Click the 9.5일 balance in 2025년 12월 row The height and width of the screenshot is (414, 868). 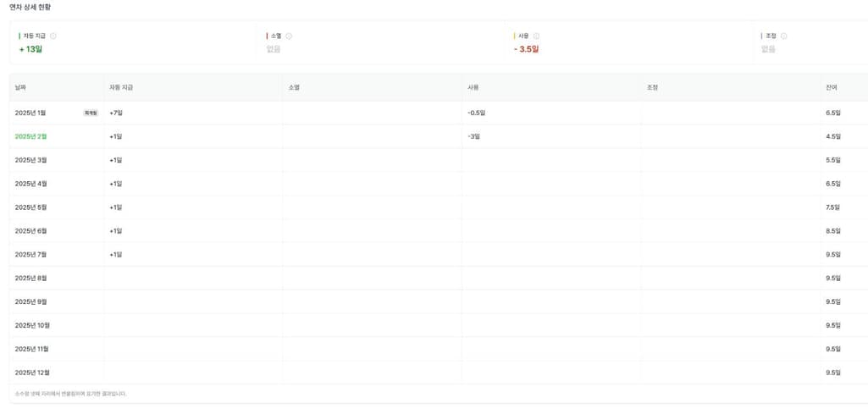point(833,373)
